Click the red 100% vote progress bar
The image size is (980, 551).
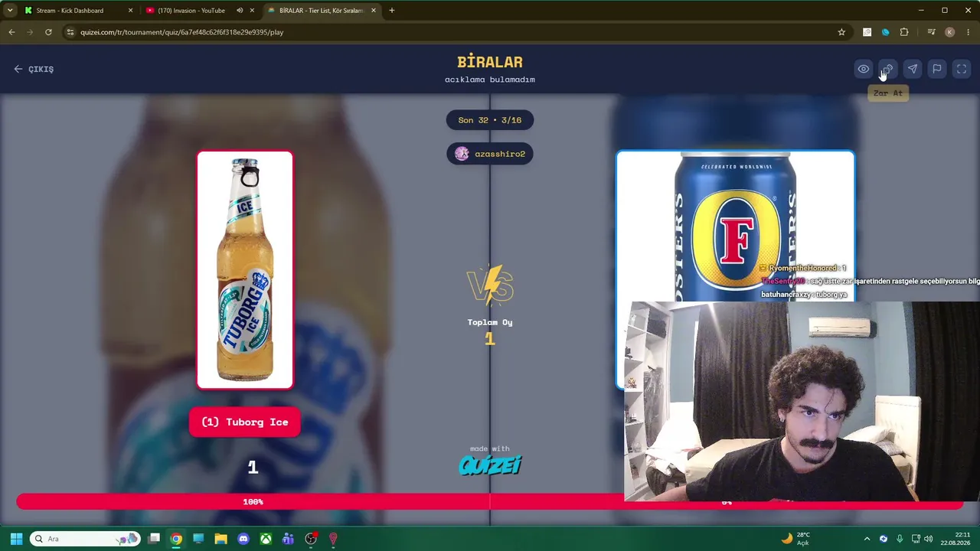click(253, 501)
